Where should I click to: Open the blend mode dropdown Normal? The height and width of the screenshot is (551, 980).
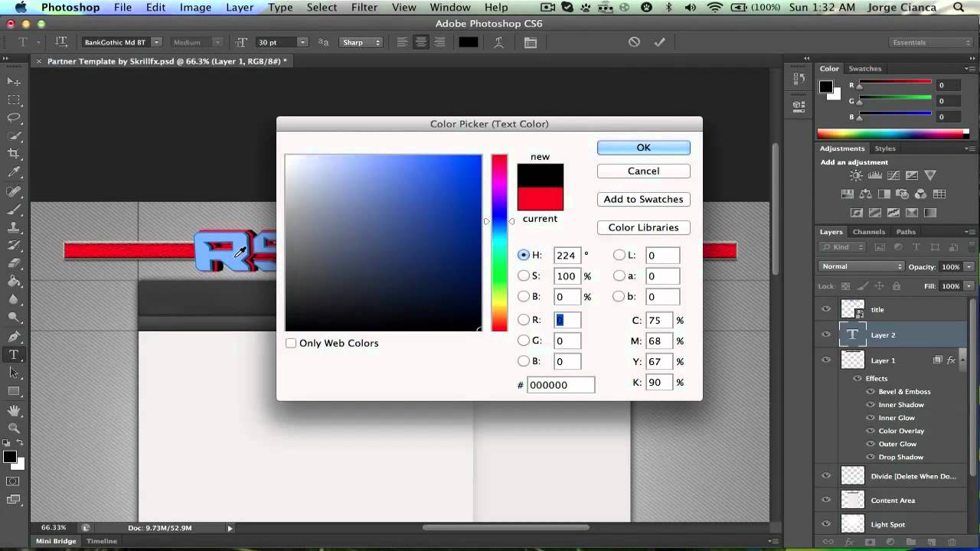[x=861, y=266]
